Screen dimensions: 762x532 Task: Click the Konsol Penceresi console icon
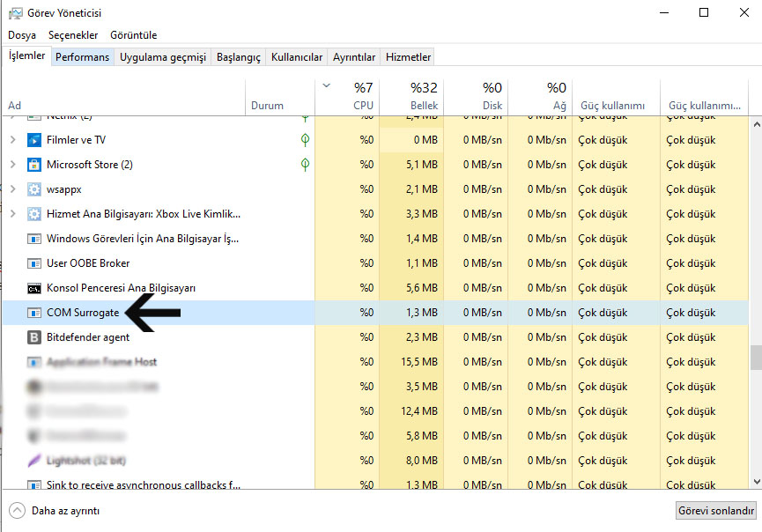click(34, 288)
